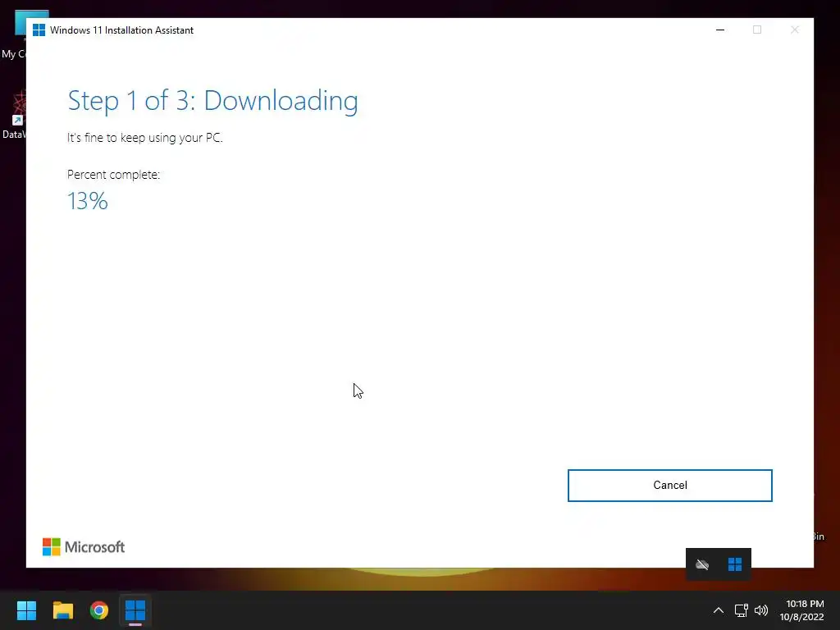Close the Installation Assistant window

794,30
